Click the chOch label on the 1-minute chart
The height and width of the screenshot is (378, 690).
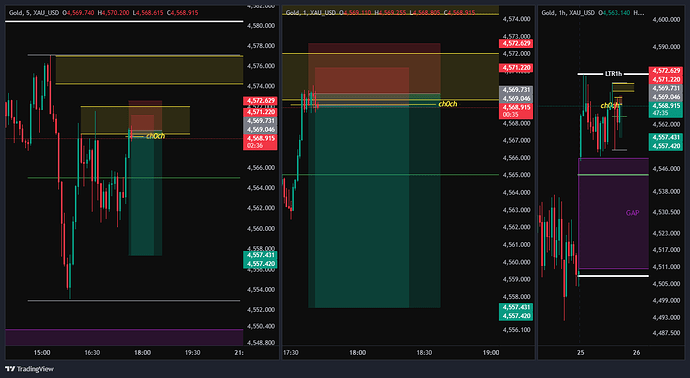(448, 104)
